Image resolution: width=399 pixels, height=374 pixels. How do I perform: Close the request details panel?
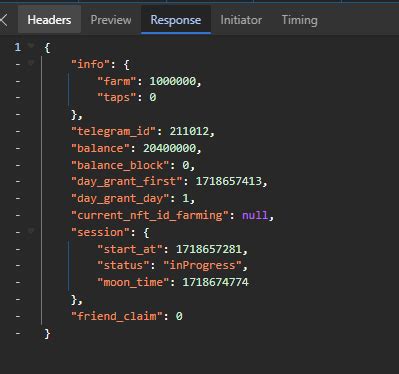coord(3,20)
